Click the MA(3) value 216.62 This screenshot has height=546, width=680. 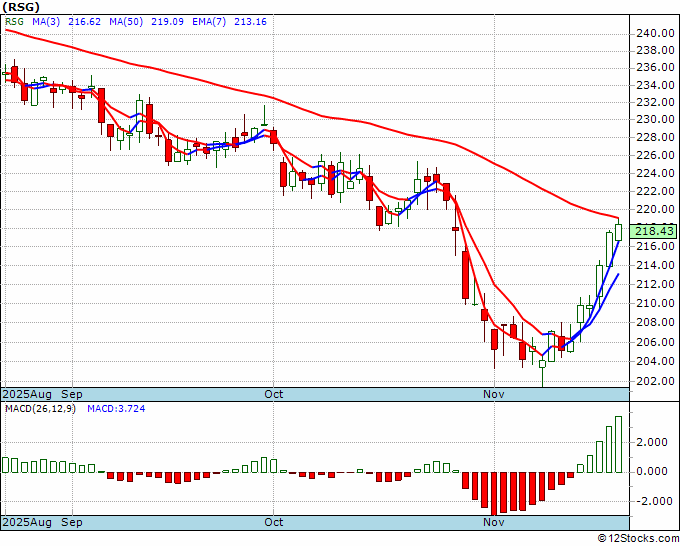pos(85,22)
